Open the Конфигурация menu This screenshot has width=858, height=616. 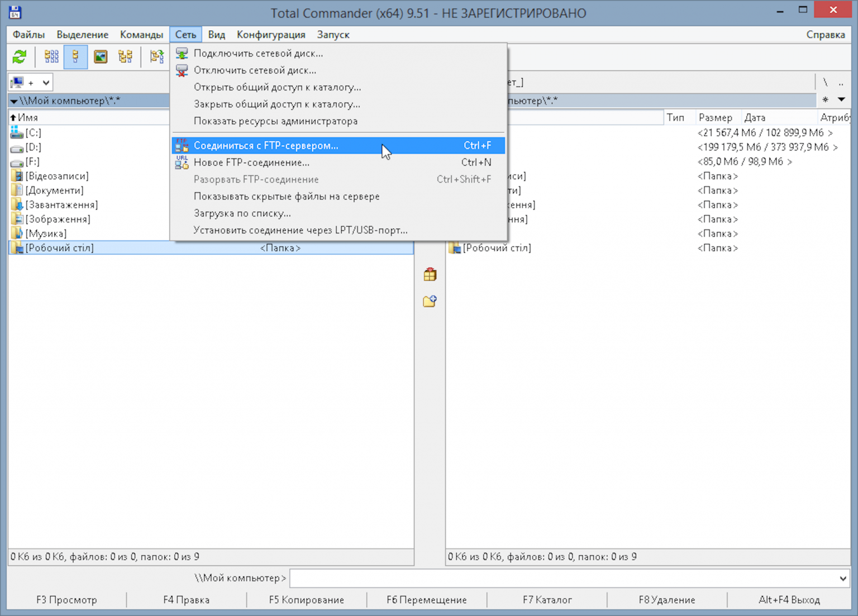[x=271, y=35]
